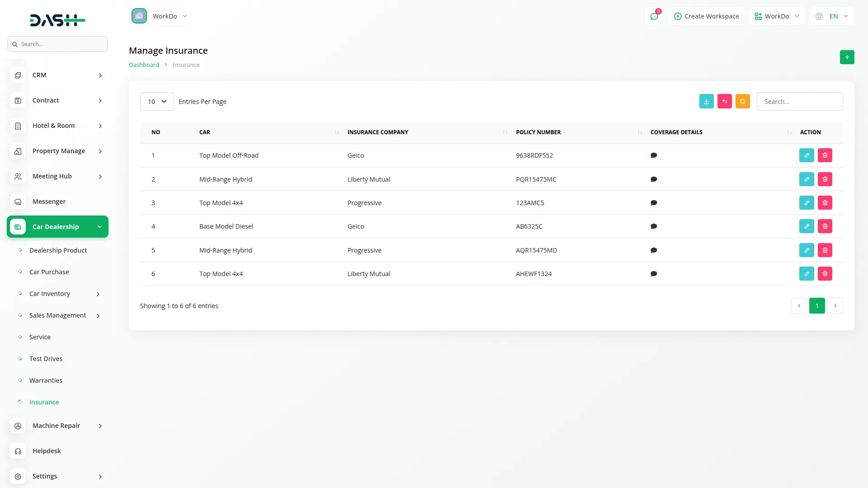View coverage details comment for AB6325C
The width and height of the screenshot is (868, 488).
[x=653, y=226]
